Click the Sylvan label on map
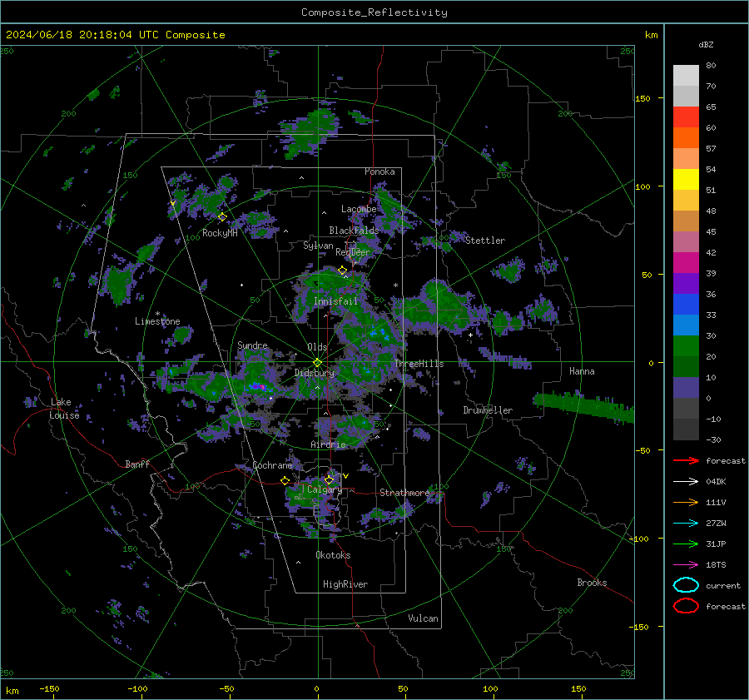Screen dimensions: 749x700 318,246
